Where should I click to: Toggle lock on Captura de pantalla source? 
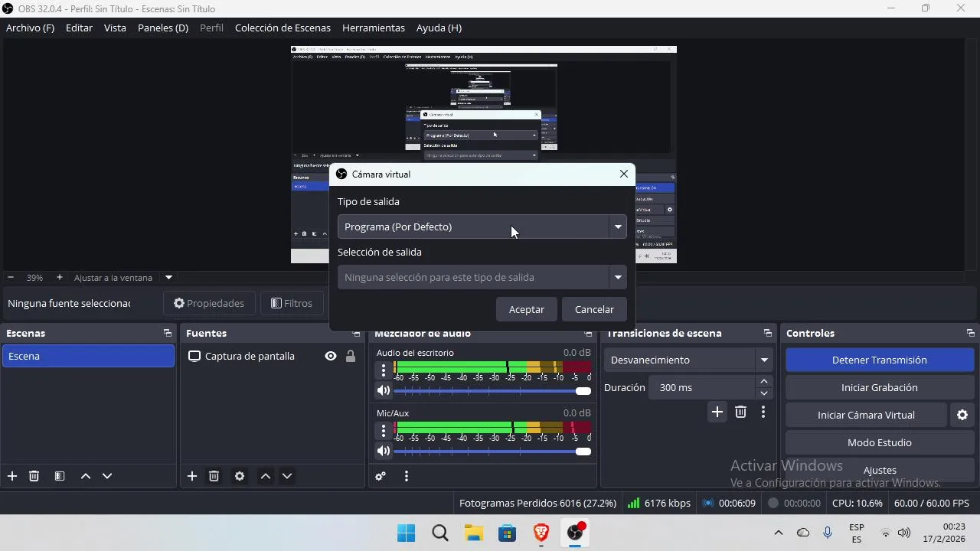[x=351, y=356]
